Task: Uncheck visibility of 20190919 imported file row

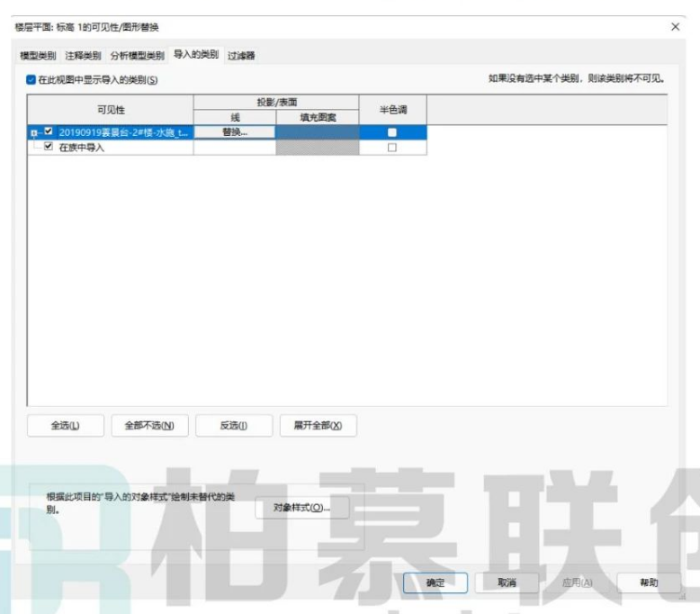Action: click(x=49, y=131)
